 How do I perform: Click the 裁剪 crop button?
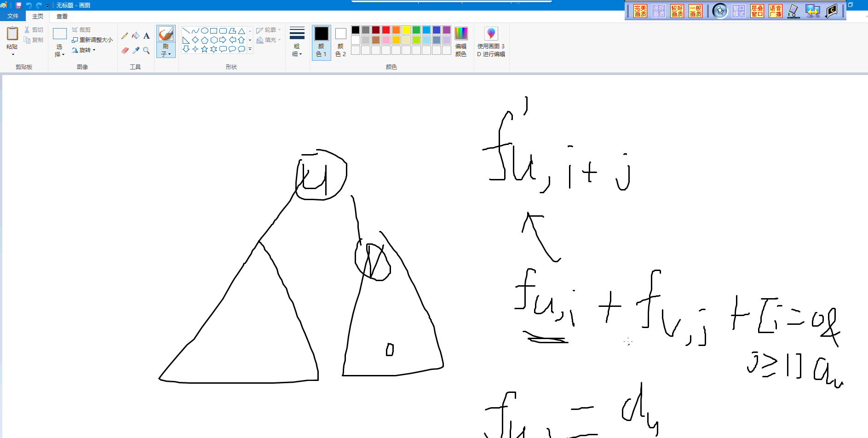(x=81, y=30)
